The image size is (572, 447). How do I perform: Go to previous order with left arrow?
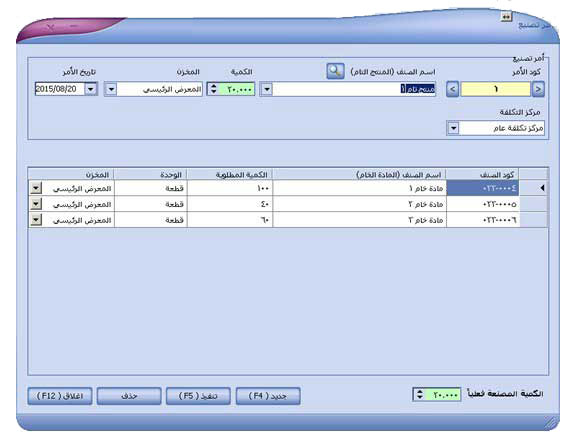coord(452,89)
